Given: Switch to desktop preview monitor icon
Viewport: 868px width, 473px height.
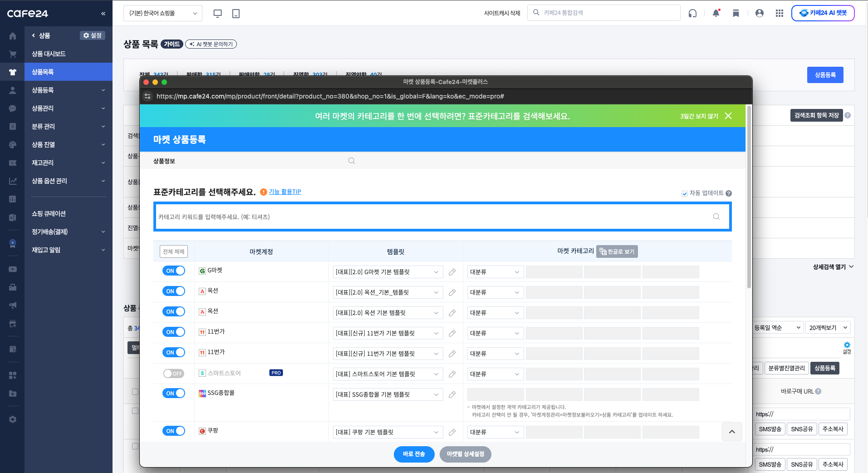Looking at the screenshot, I should point(218,14).
